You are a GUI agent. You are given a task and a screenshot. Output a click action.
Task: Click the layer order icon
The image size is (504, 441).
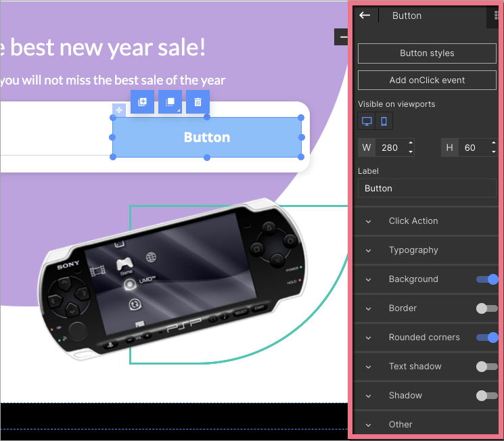pos(170,102)
